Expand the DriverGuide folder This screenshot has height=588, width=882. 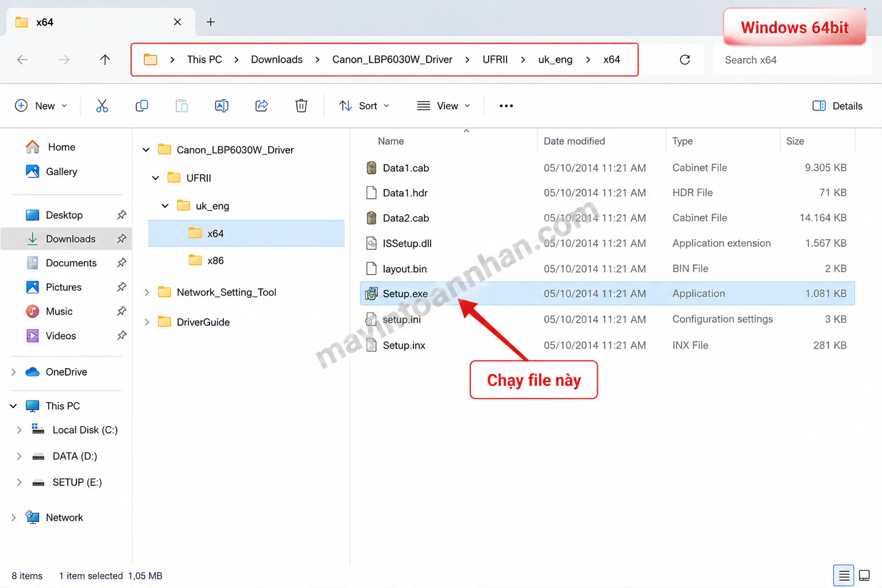coord(146,322)
